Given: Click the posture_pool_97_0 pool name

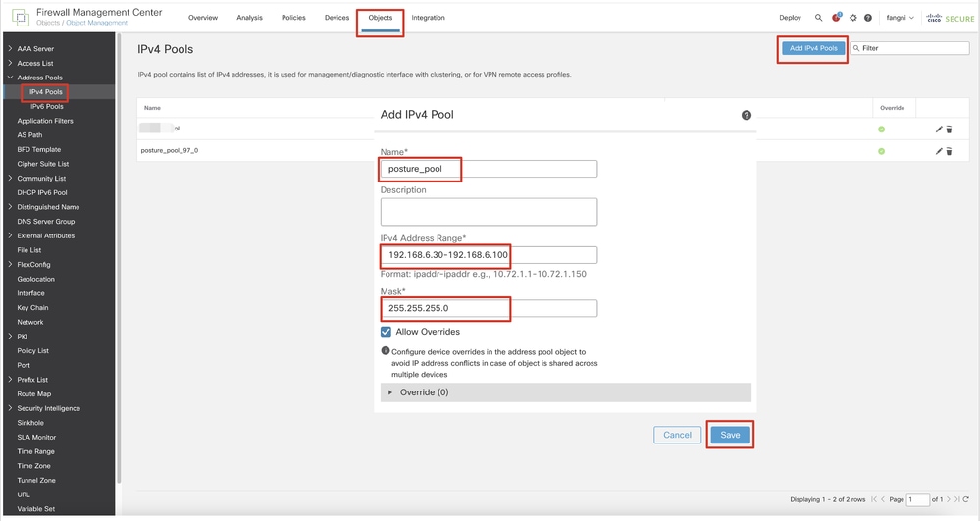Looking at the screenshot, I should [x=170, y=151].
